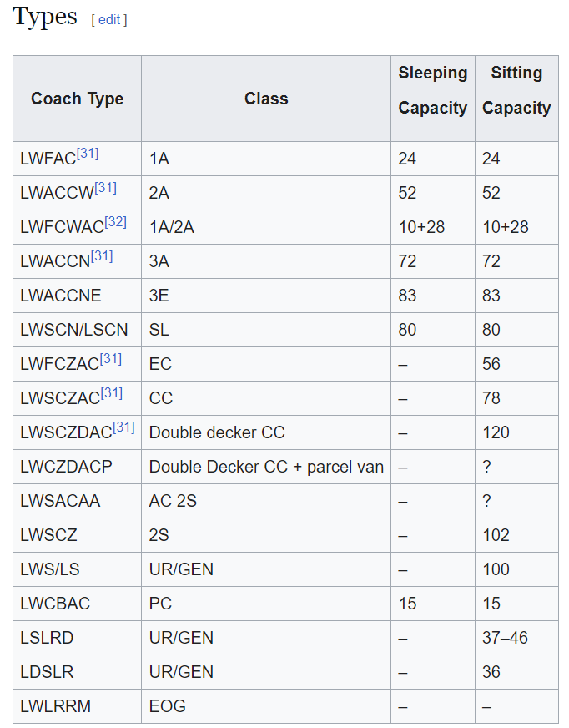
Task: Click the edit link beside Types heading
Action: 109,20
